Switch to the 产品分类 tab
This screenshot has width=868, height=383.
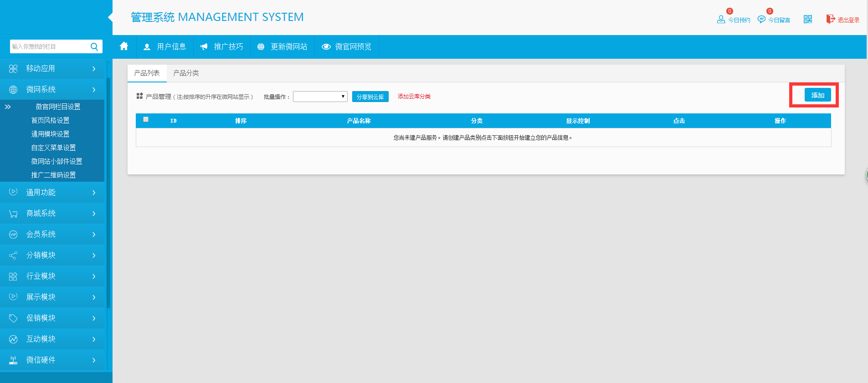(x=186, y=73)
